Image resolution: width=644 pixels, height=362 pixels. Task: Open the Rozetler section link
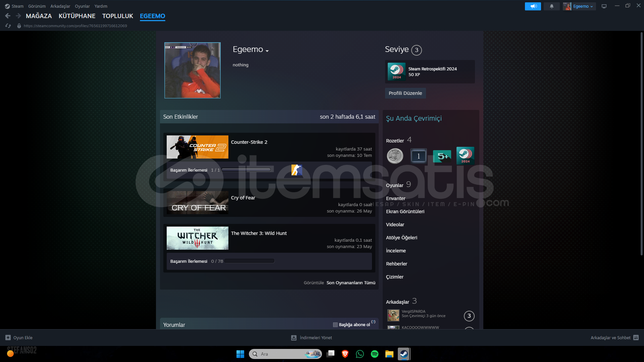point(395,140)
